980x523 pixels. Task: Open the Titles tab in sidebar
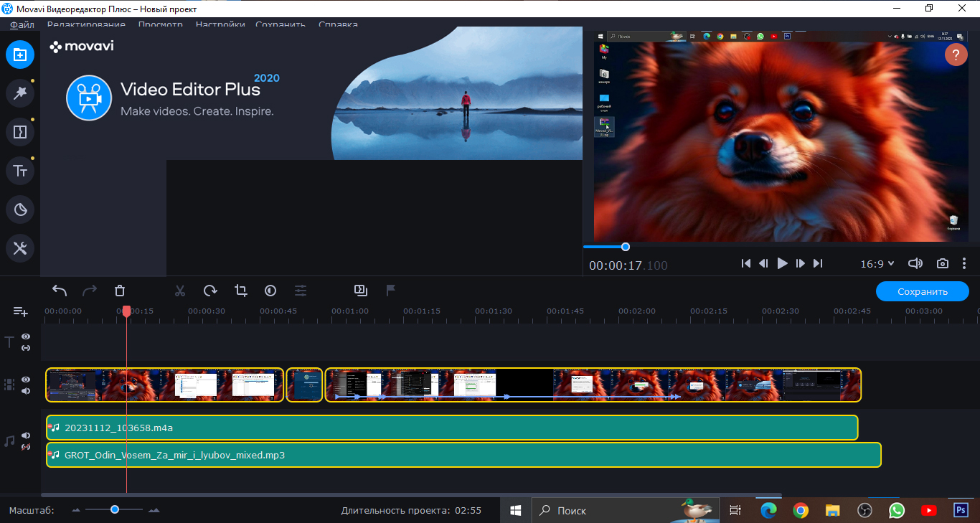[20, 171]
